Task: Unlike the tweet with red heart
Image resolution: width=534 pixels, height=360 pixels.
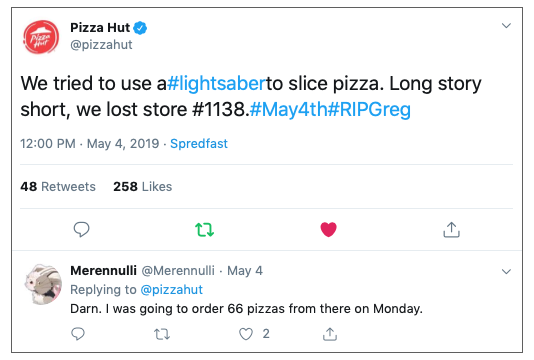Action: pos(328,229)
